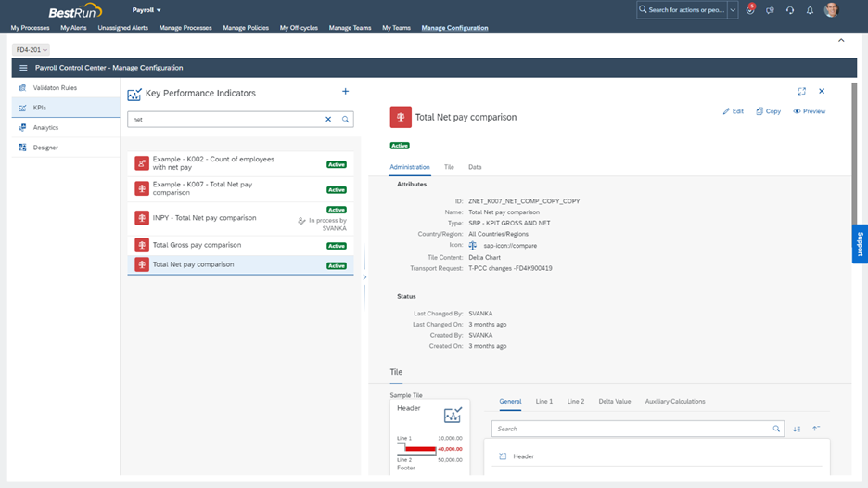Click the Copy button
Image resolution: width=868 pixels, height=488 pixels.
[x=769, y=111]
